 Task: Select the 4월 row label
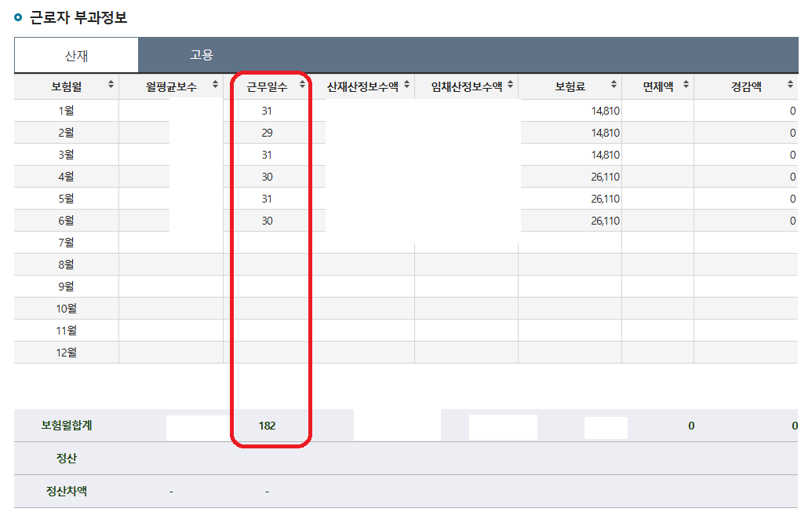pyautogui.click(x=66, y=177)
